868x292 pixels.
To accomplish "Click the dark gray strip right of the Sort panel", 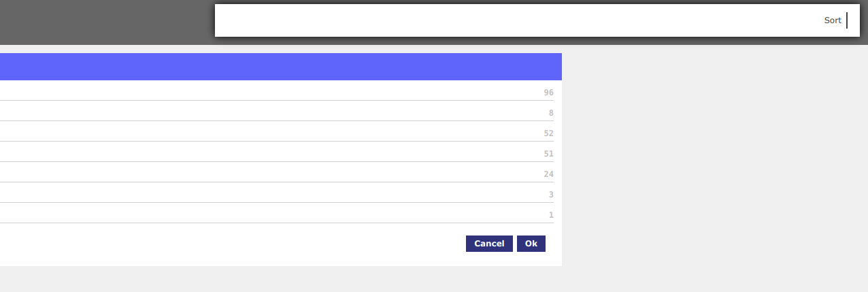I will [x=864, y=20].
